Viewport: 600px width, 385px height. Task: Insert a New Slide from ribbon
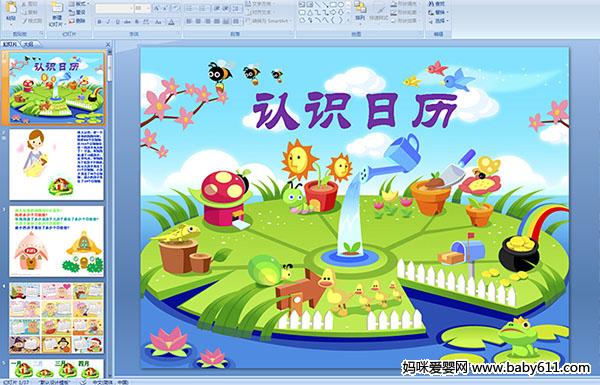pos(57,13)
